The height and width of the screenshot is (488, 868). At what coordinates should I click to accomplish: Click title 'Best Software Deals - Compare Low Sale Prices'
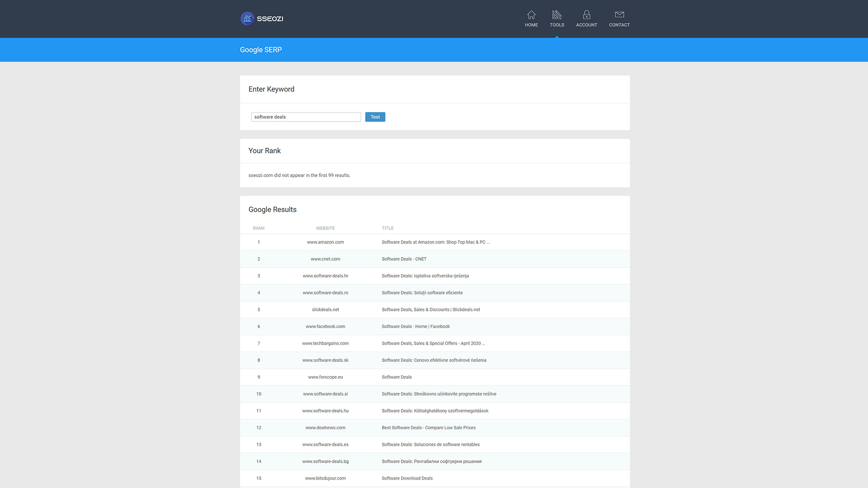(429, 427)
